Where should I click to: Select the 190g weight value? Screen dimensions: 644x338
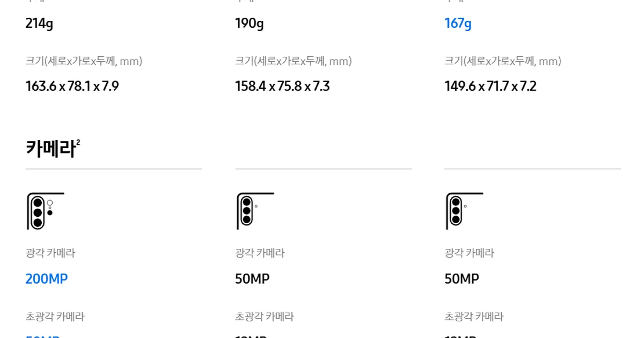[x=249, y=24]
